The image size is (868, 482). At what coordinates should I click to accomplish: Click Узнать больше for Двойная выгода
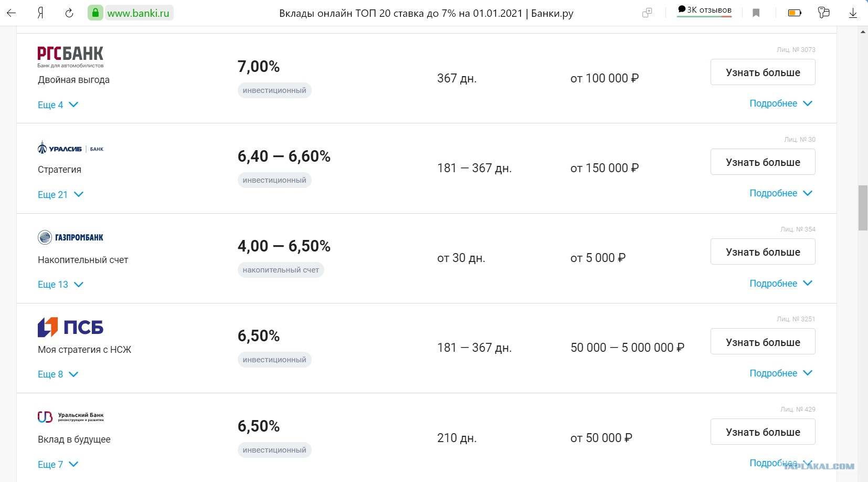(763, 72)
